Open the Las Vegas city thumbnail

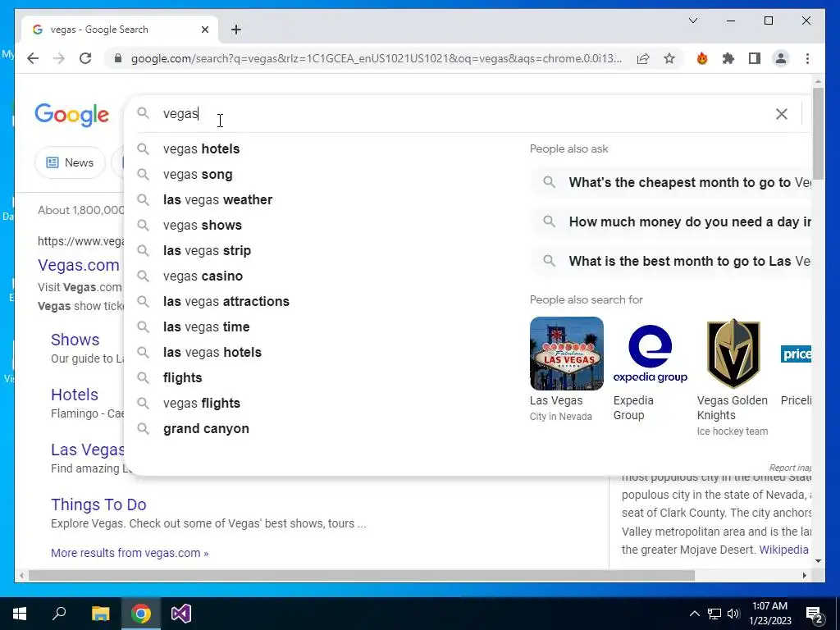click(x=566, y=354)
